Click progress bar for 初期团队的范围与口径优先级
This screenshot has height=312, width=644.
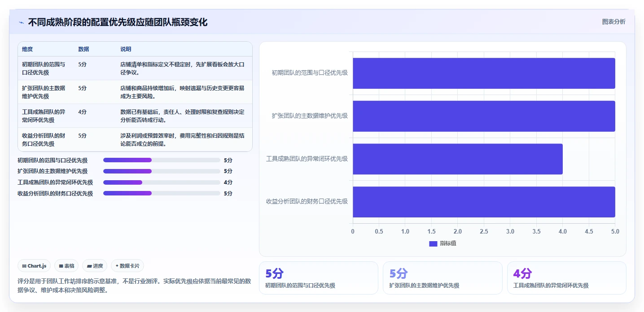click(162, 160)
